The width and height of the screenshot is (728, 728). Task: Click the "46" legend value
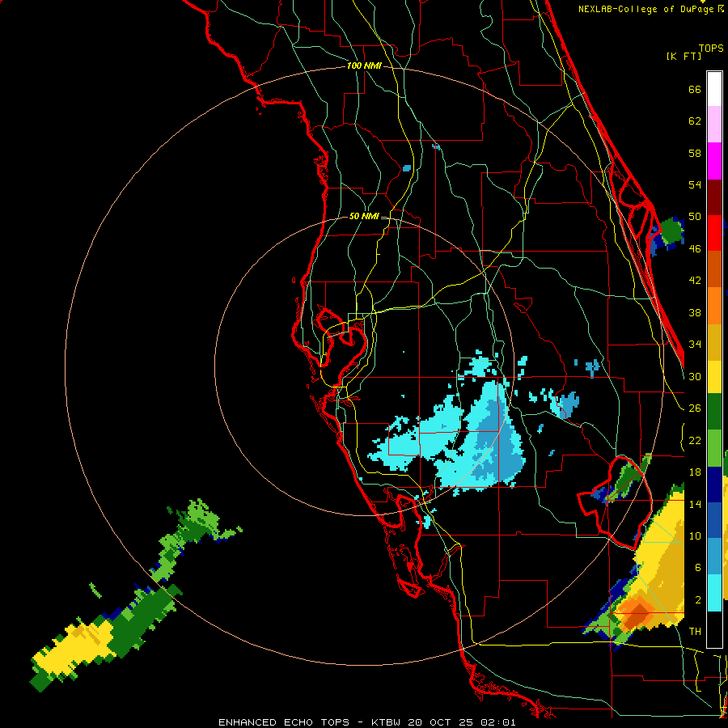695,249
